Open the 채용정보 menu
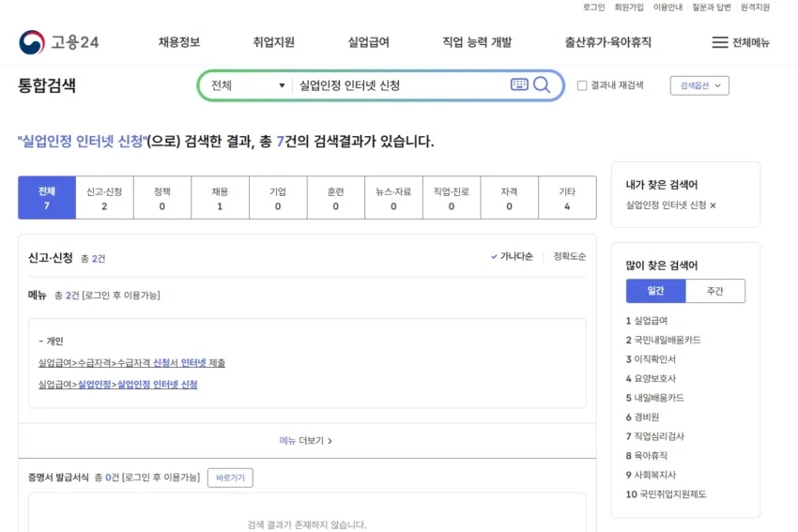The width and height of the screenshot is (798, 532). pyautogui.click(x=179, y=42)
